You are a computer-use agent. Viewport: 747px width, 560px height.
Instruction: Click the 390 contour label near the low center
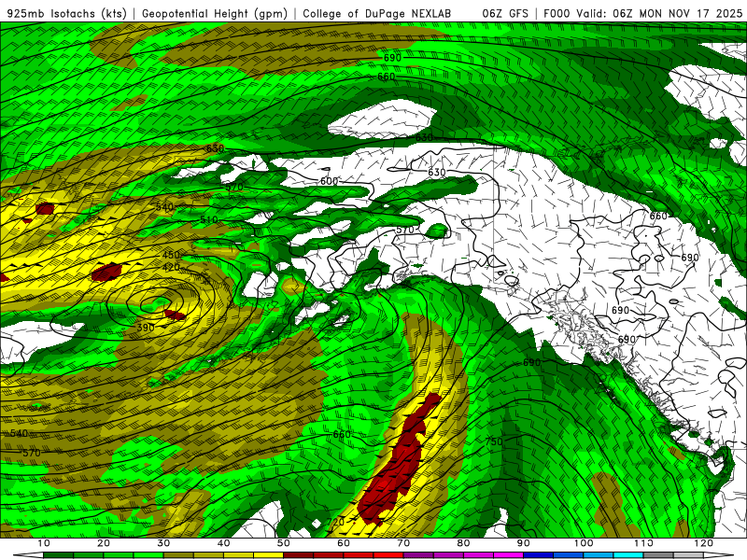point(146,328)
